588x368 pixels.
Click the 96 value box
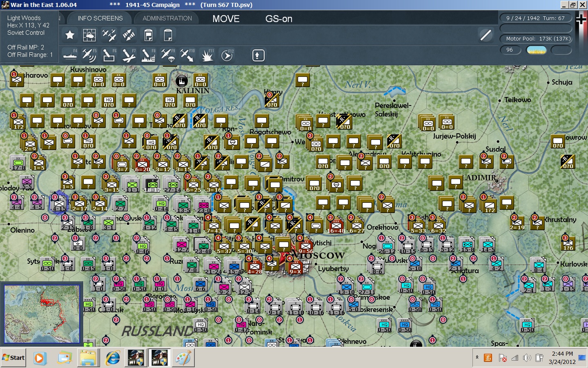point(510,50)
